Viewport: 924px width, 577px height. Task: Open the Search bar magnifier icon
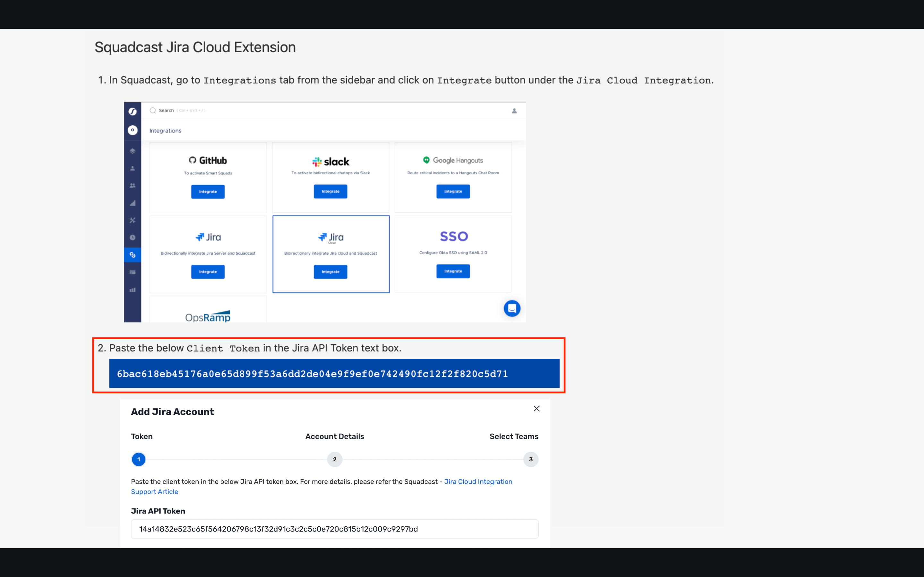(153, 110)
